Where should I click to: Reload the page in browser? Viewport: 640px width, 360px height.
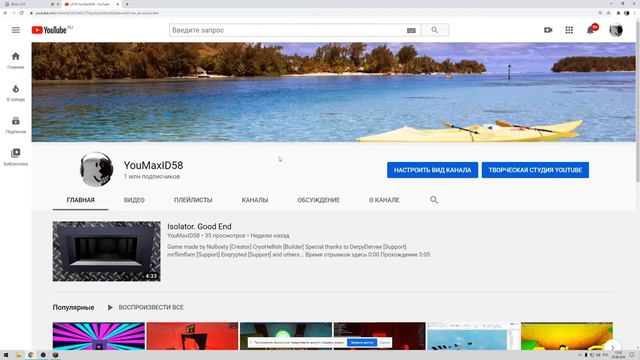coord(21,13)
